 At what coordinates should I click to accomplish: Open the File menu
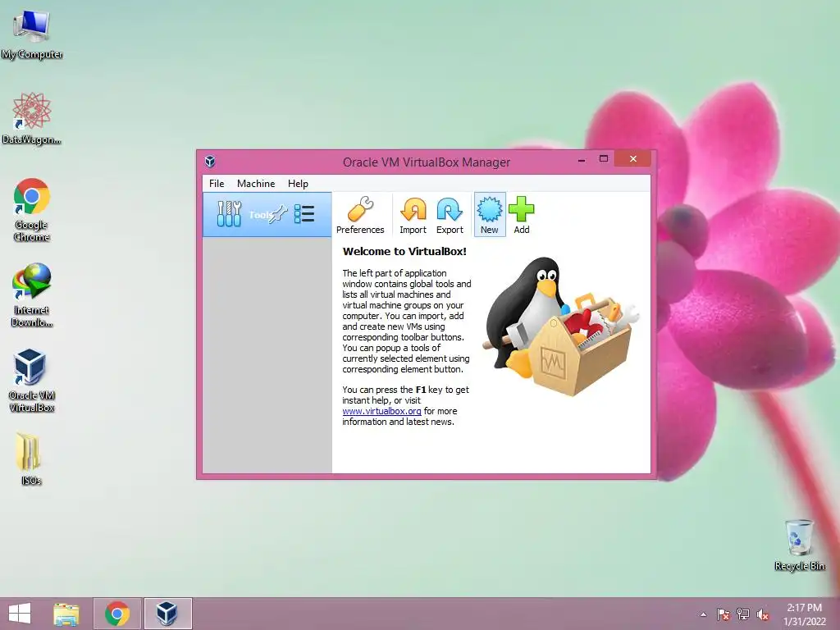217,183
